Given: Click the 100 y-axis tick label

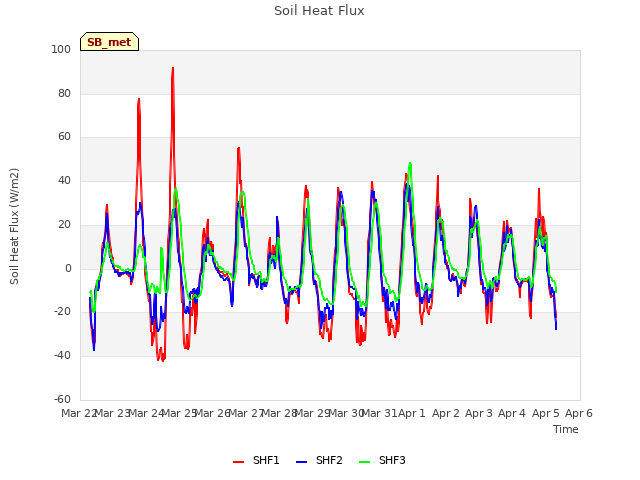Looking at the screenshot, I should point(61,49).
